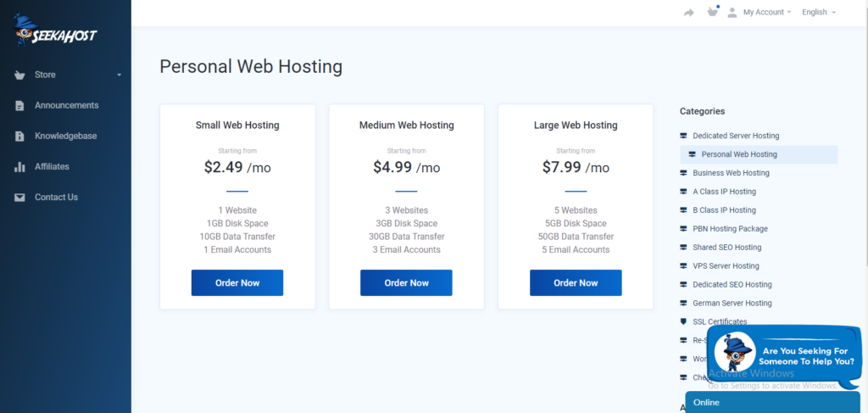Click server icon beside German Server Hosting
Viewport: 868px width, 413px height.
coord(684,304)
